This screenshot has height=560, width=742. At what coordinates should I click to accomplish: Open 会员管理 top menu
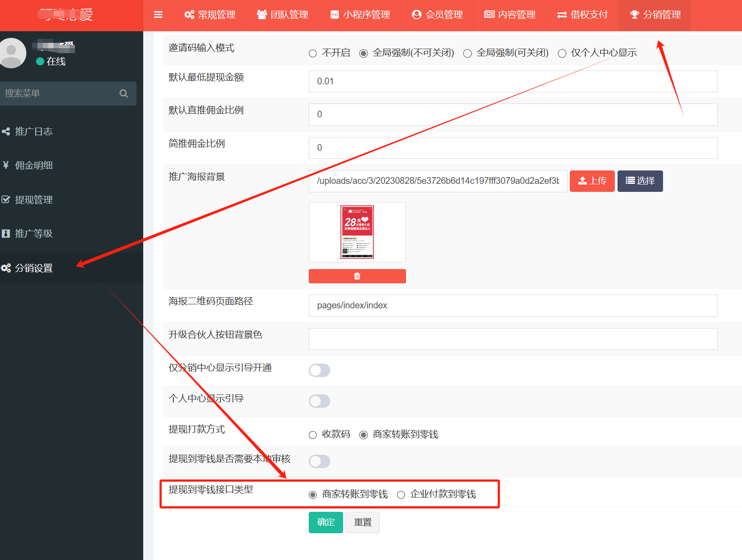[437, 15]
